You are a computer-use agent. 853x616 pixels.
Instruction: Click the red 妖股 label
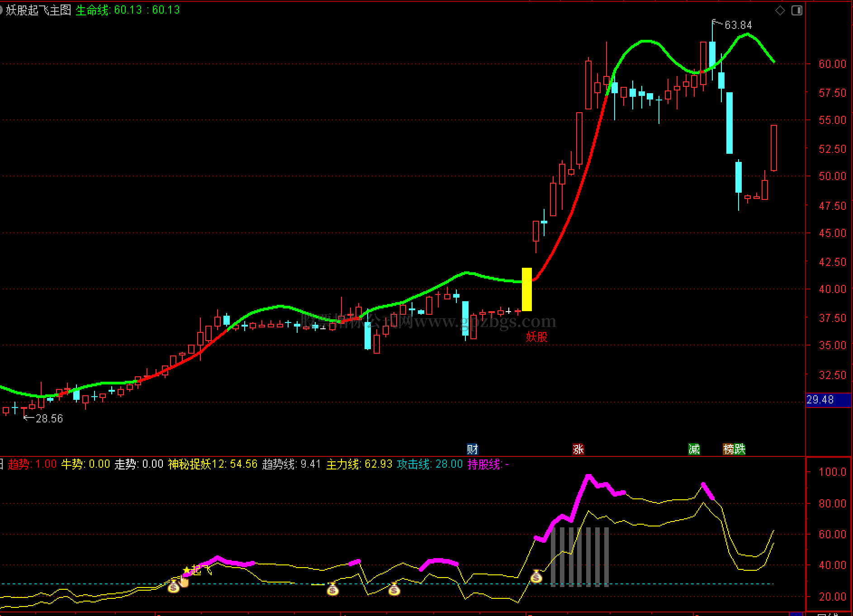point(536,337)
